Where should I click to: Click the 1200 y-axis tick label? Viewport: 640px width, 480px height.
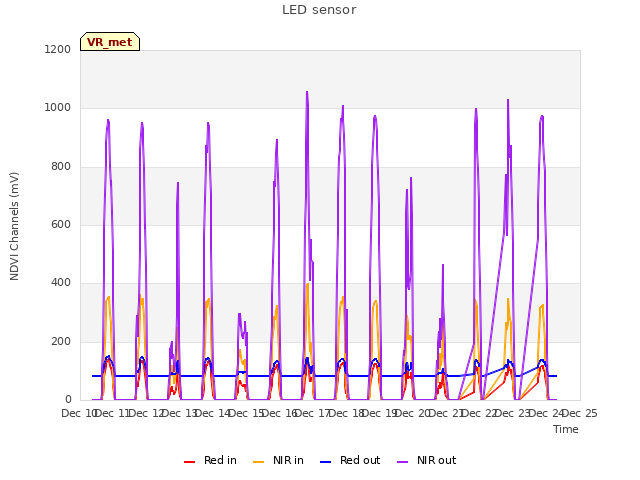coord(58,49)
